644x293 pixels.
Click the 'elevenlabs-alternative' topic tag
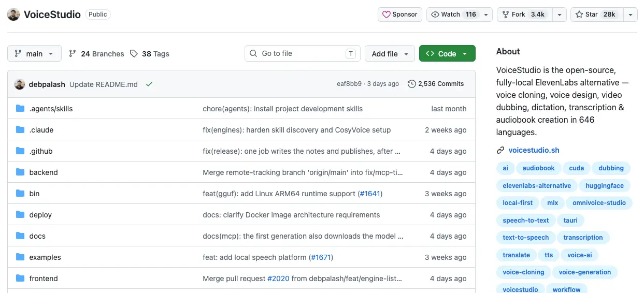pyautogui.click(x=537, y=185)
